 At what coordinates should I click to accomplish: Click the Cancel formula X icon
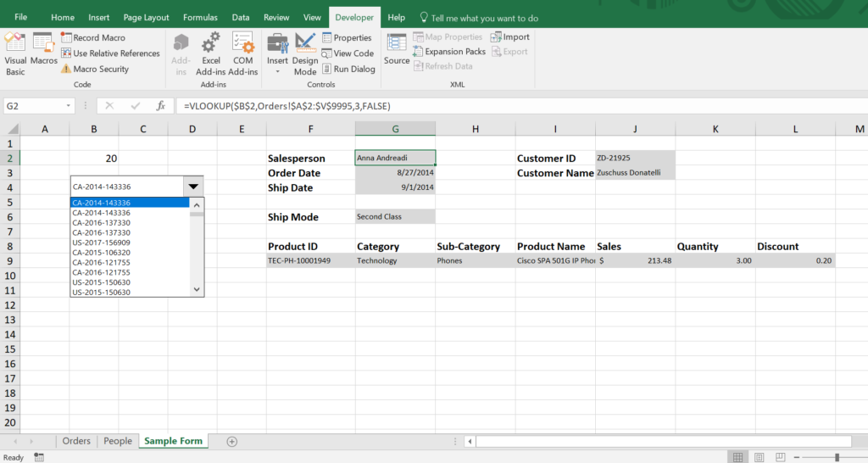pos(109,106)
